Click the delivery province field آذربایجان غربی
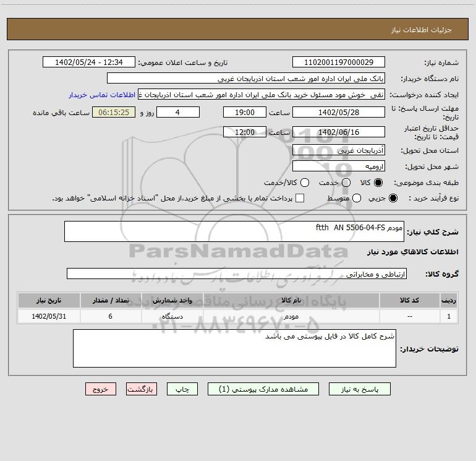Screen dimensions: 476x461 coord(339,150)
